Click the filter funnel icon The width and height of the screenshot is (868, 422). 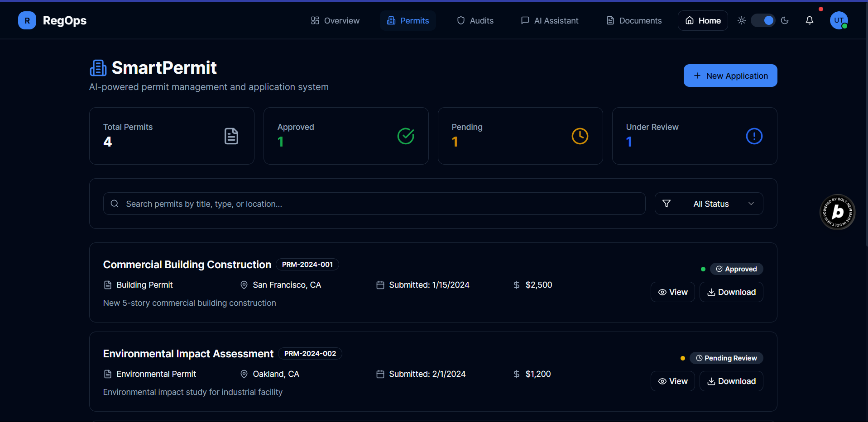coord(667,204)
